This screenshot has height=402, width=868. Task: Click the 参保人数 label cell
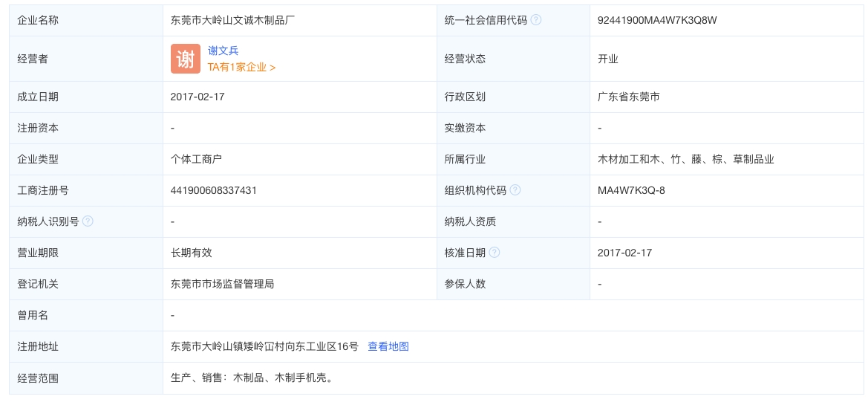514,284
